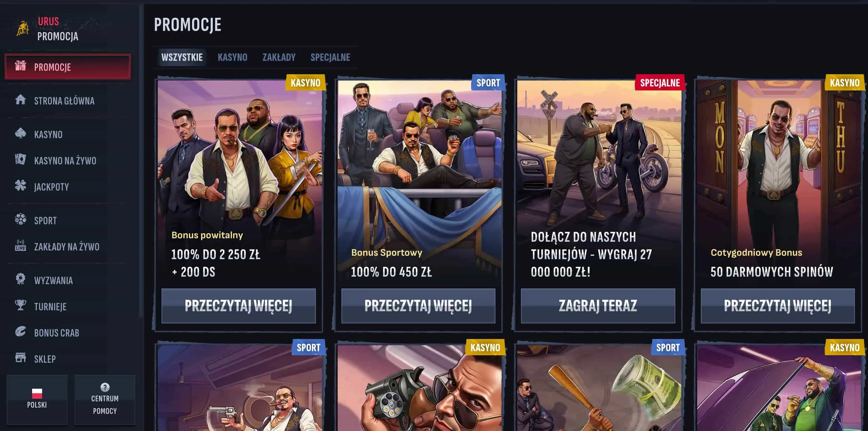Click Przeczytaj więcej under Bonus powitalny
The image size is (868, 431).
pyautogui.click(x=239, y=306)
